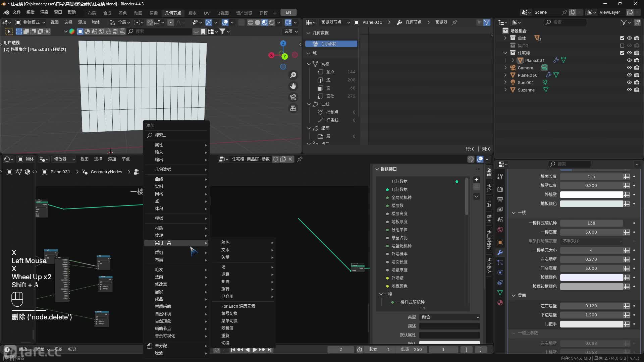Add a new item to group interface

[x=476, y=180]
